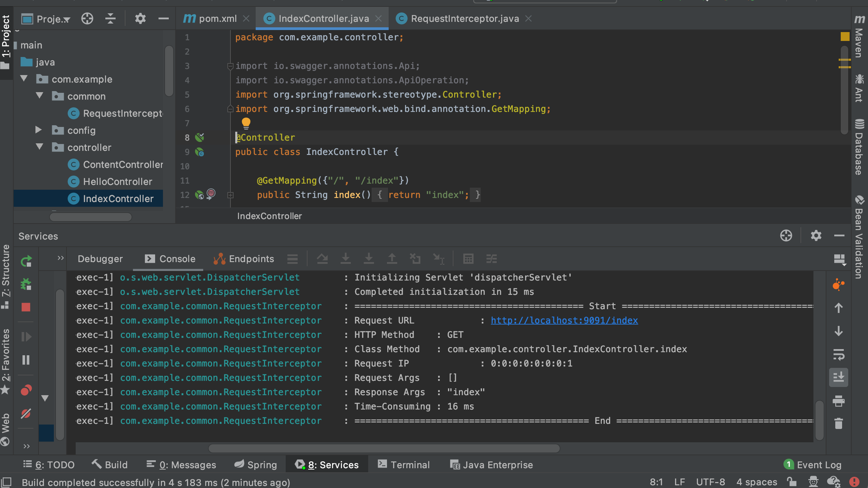This screenshot has width=868, height=488.
Task: View breakpoints with red circles icon
Action: tap(26, 390)
